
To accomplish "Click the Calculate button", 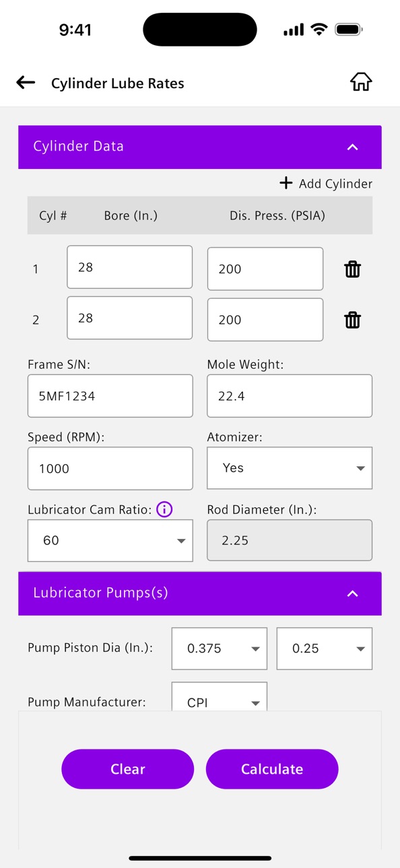I will point(272,769).
